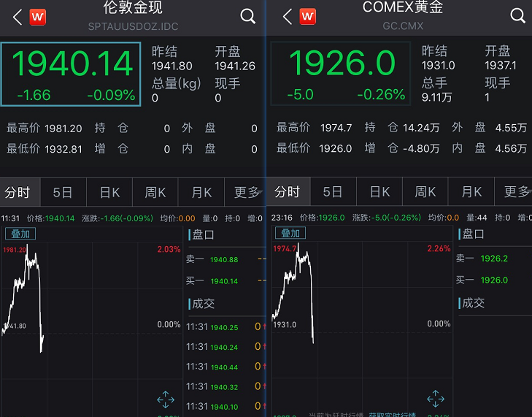Tap 卖一 price 1940.88
532x417 pixels.
point(224,260)
